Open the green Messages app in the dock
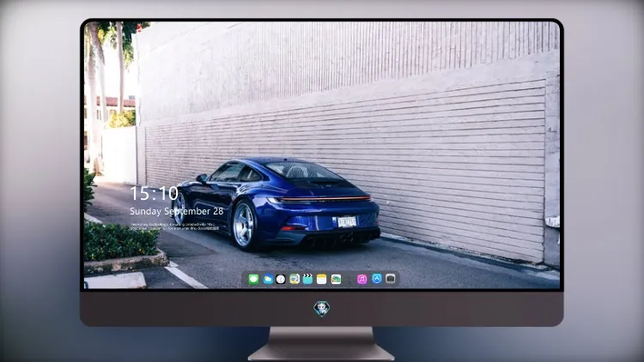The width and height of the screenshot is (644, 362). [253, 280]
